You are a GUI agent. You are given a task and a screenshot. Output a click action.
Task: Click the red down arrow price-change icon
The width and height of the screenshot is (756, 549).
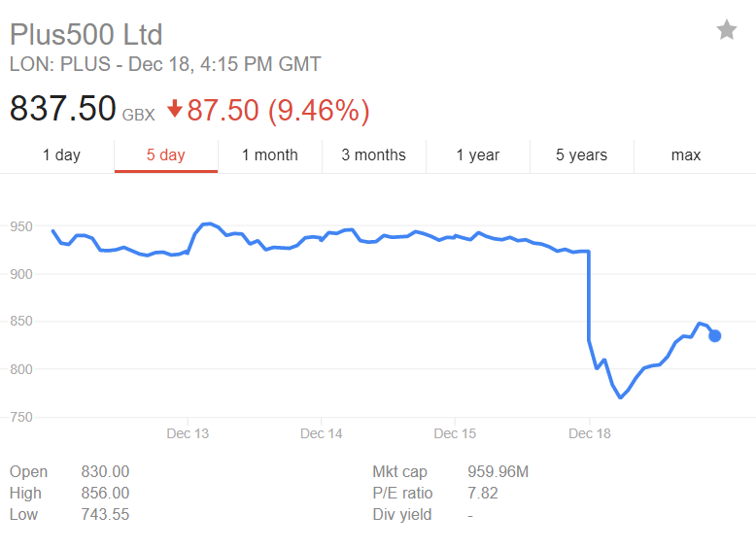[175, 109]
